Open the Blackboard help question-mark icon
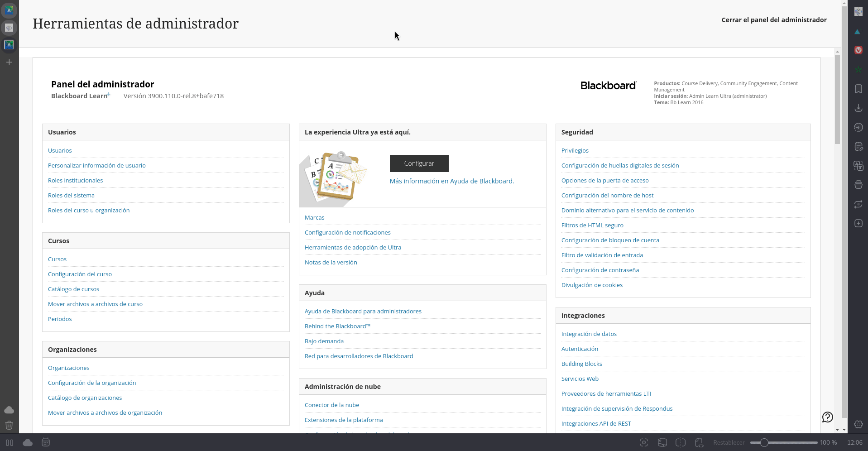The width and height of the screenshot is (868, 451). pos(828,417)
